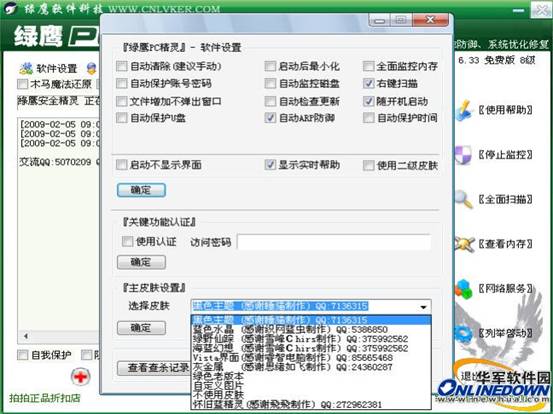This screenshot has width=553, height=414.
Task: Focus the 访问密码 input field
Action: pyautogui.click(x=334, y=242)
